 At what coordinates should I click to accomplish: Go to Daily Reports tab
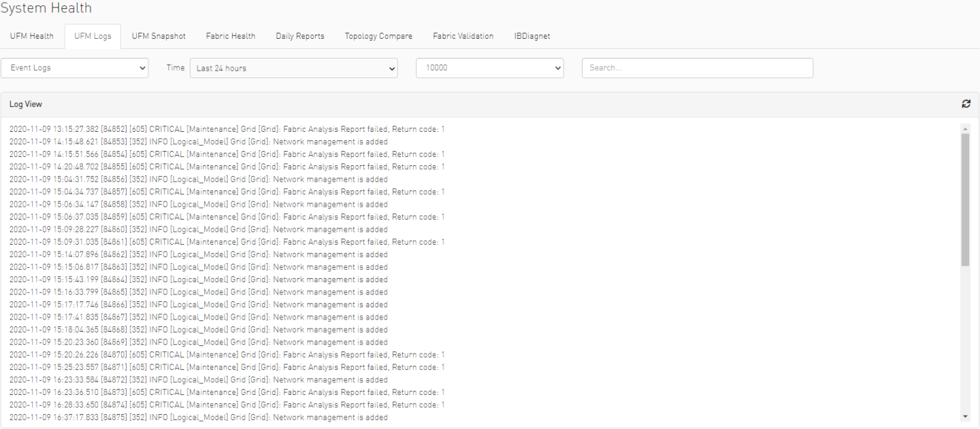(300, 36)
